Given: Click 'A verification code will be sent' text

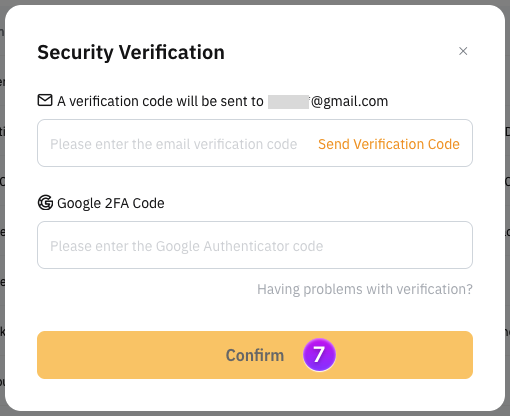Looking at the screenshot, I should (x=160, y=101).
